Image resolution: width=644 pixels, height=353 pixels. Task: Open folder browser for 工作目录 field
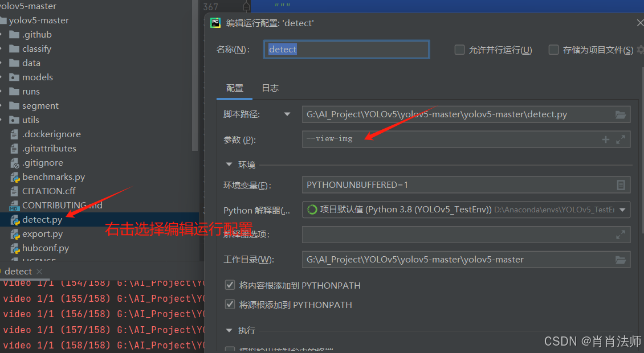pos(621,259)
